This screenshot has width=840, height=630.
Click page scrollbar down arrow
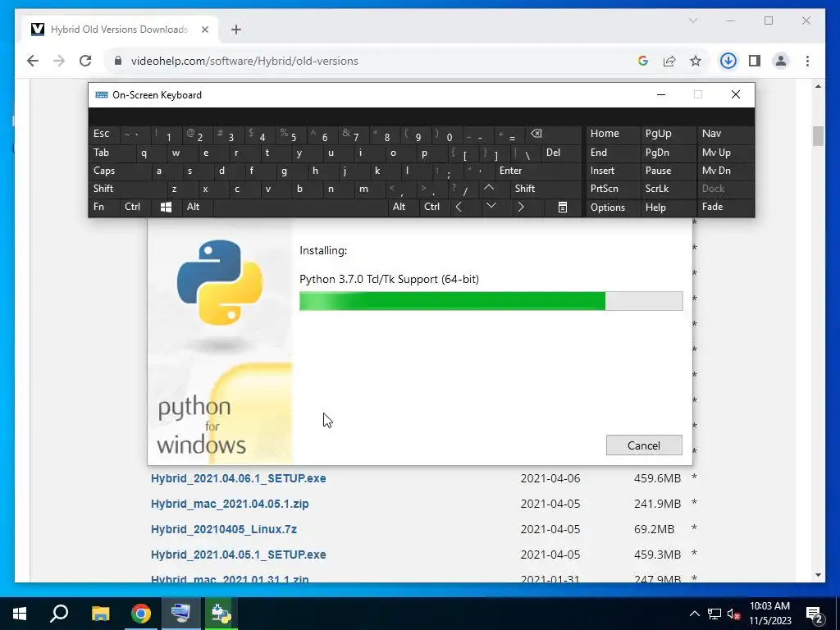coord(818,575)
